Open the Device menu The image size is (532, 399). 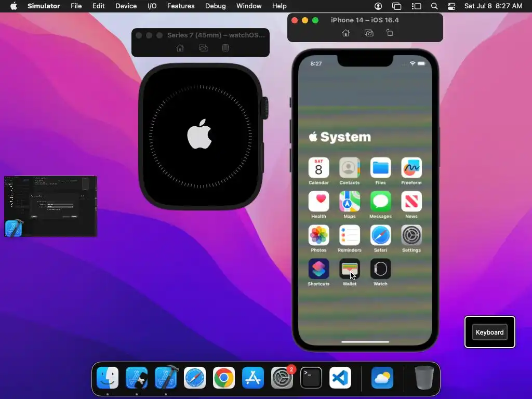coord(126,6)
